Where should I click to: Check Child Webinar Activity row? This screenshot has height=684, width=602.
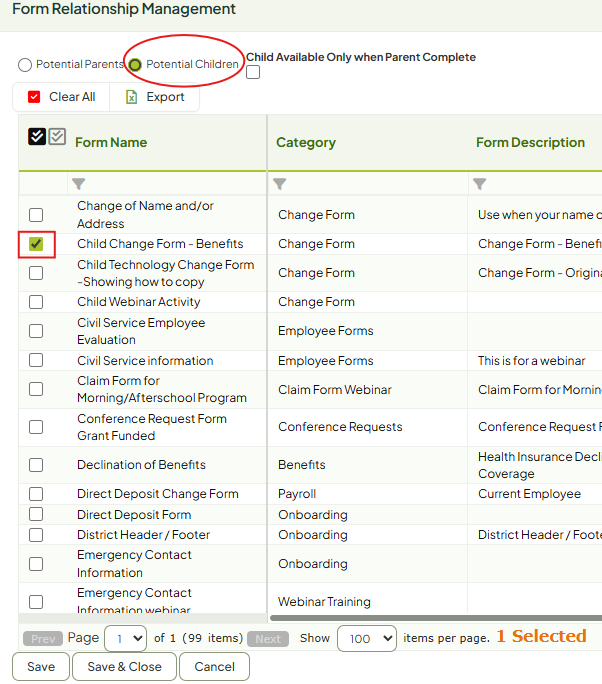click(x=36, y=302)
